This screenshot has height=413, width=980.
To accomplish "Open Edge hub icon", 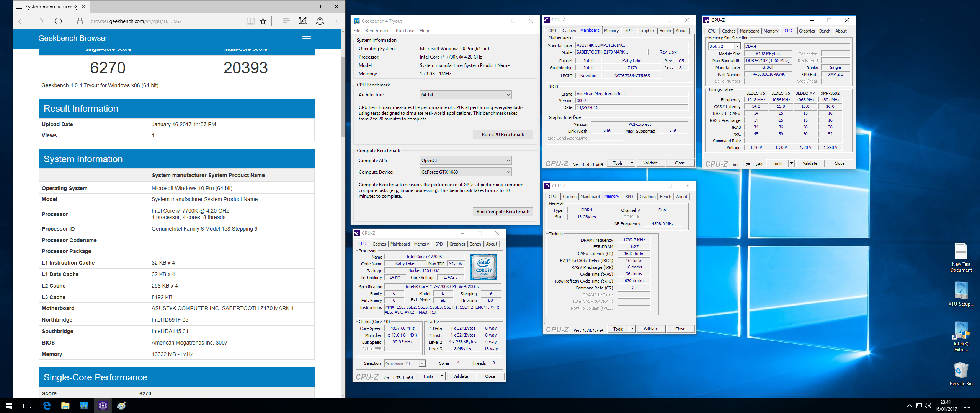I will coord(286,21).
